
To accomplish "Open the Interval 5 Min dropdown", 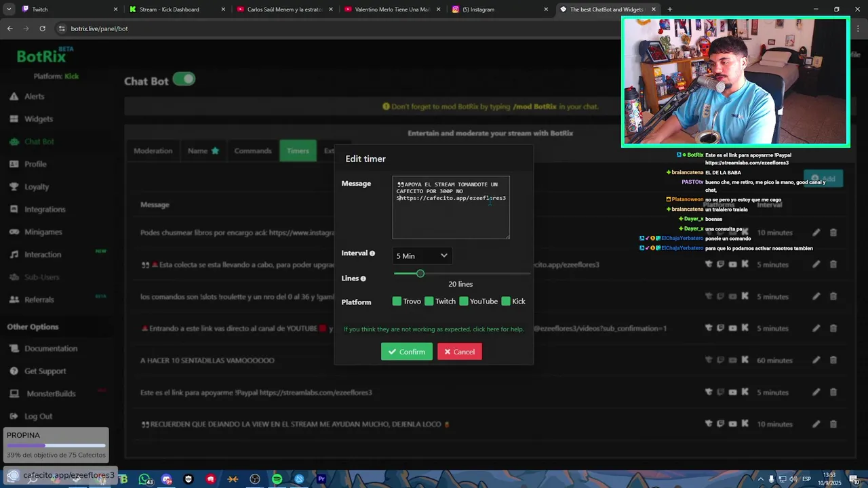I will pyautogui.click(x=422, y=256).
